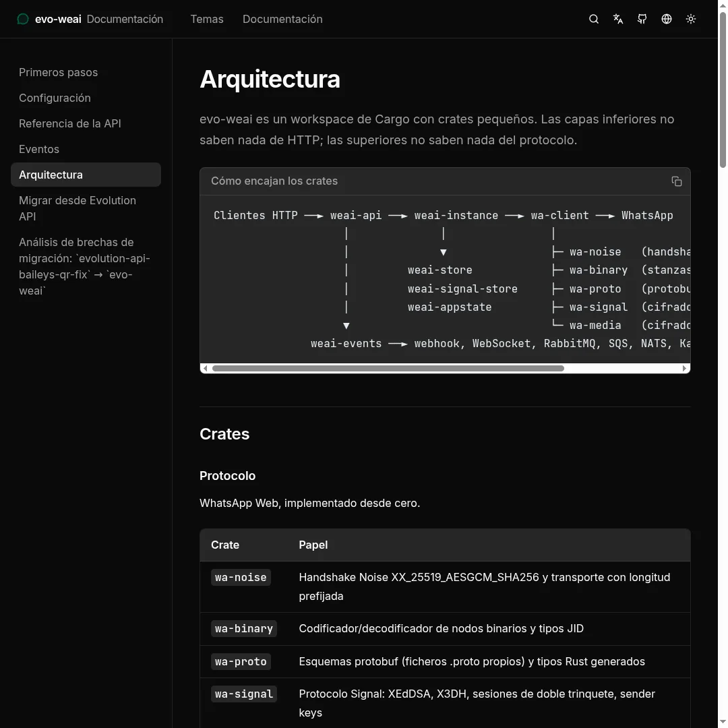The width and height of the screenshot is (728, 728).
Task: Click the code block left scroll arrow
Action: click(x=205, y=368)
